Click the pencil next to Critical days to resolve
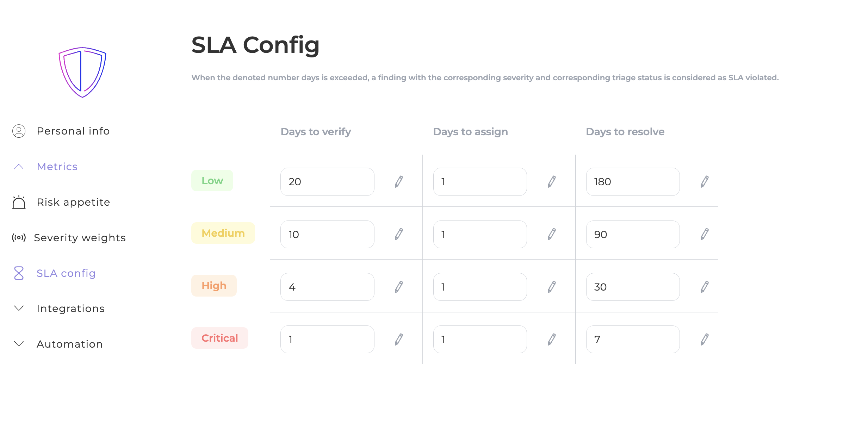This screenshot has height=429, width=868. click(x=705, y=340)
